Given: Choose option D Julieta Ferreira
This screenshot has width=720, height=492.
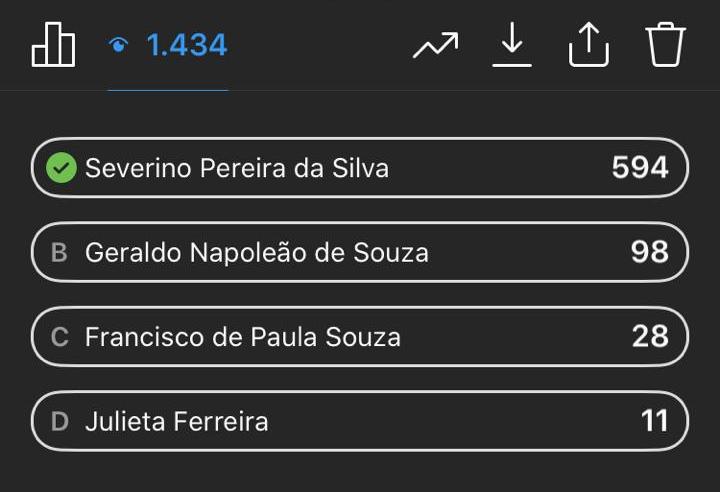Looking at the screenshot, I should (x=360, y=421).
